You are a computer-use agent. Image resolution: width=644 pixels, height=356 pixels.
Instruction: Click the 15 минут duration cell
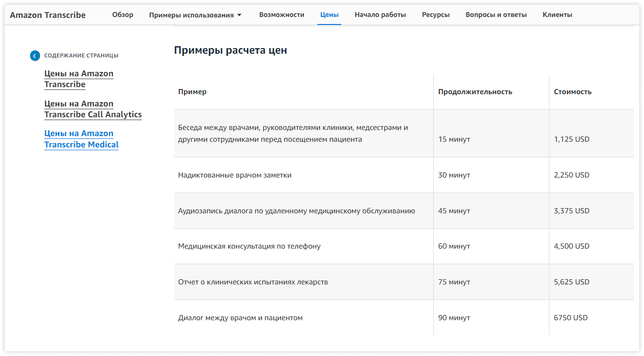[491, 134]
